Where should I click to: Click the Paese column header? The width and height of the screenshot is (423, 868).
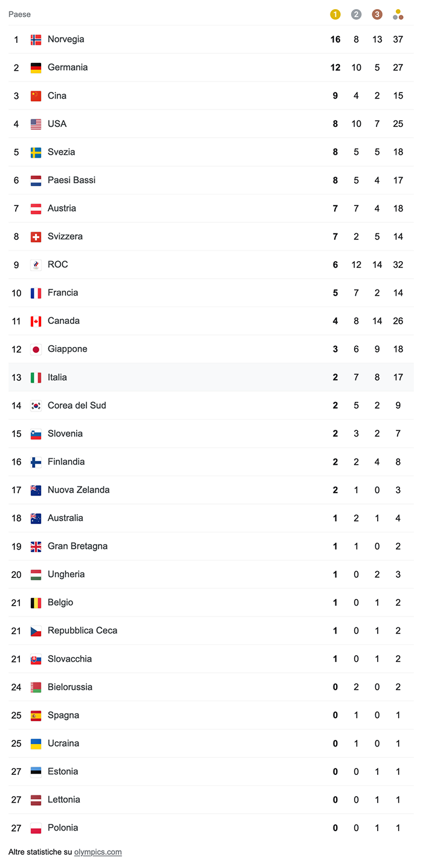[x=19, y=15]
